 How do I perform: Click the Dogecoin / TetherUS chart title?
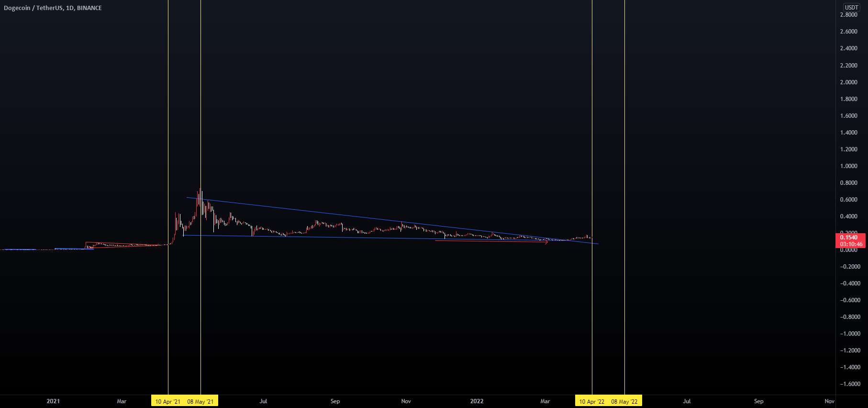tap(53, 8)
